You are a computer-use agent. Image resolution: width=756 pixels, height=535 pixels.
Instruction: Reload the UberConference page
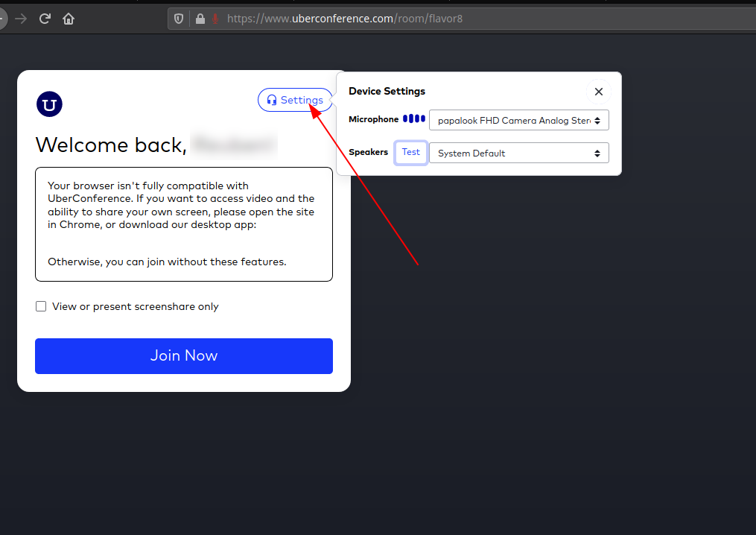45,19
